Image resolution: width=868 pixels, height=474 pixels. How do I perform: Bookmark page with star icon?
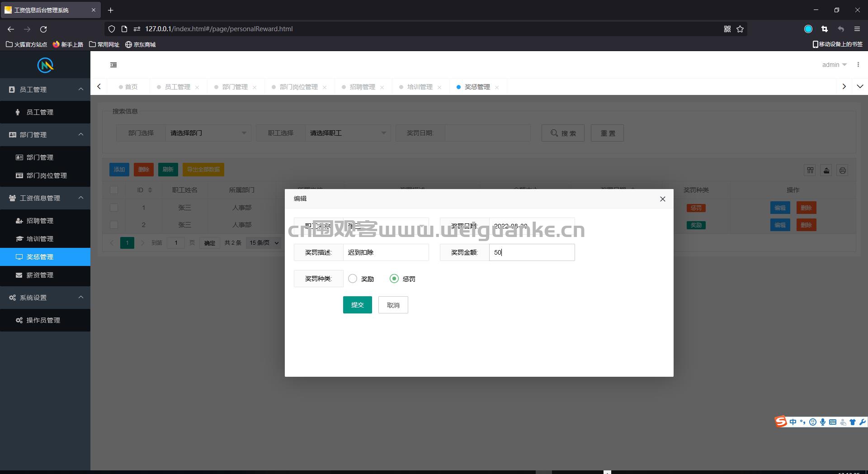(740, 29)
